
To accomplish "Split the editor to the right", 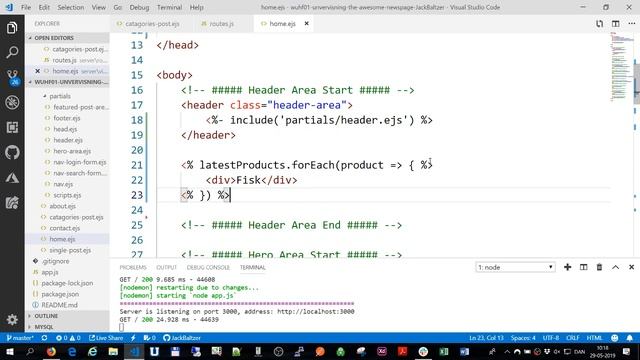I will point(616,24).
